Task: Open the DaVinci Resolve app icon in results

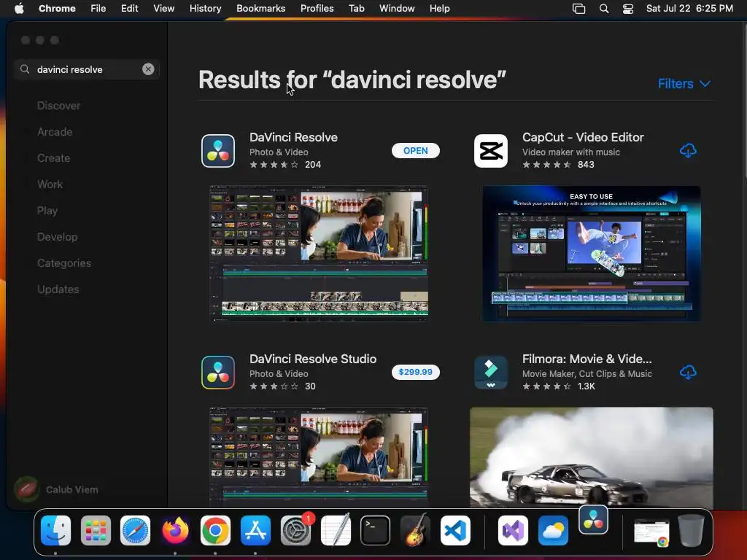Action: point(218,151)
